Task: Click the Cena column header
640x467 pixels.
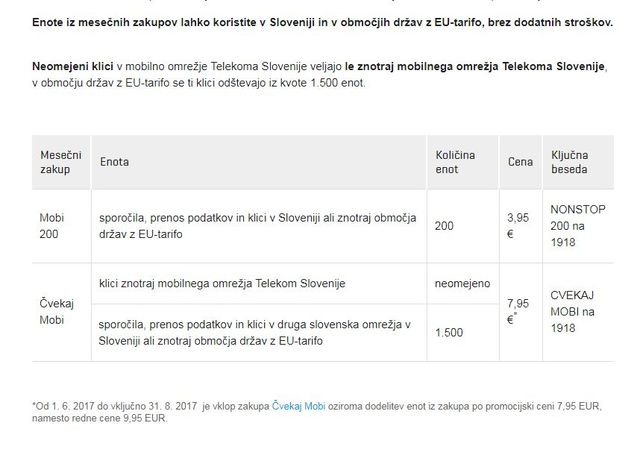Action: (x=521, y=162)
